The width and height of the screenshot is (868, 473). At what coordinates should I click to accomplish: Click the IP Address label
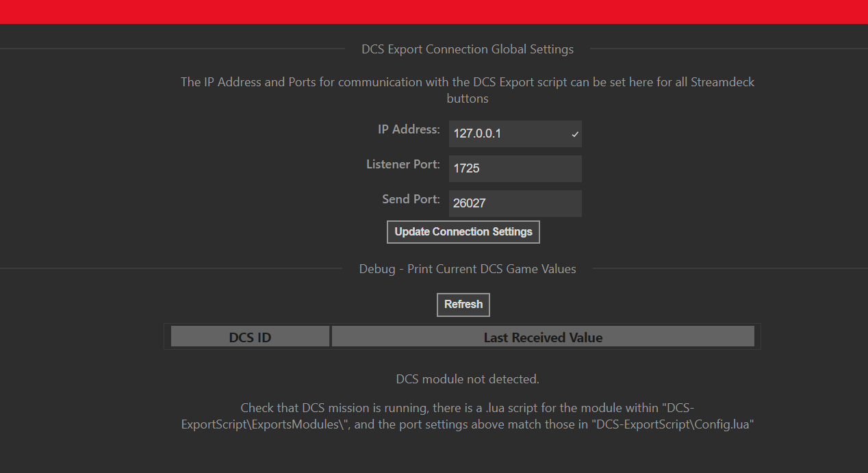pos(409,129)
